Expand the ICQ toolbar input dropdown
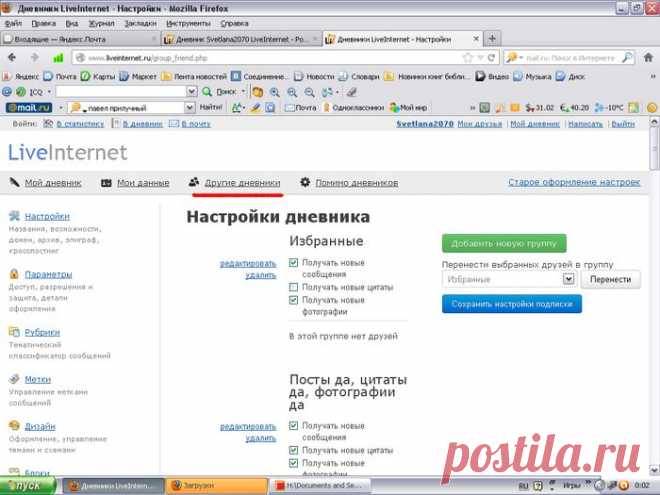 coord(191,92)
